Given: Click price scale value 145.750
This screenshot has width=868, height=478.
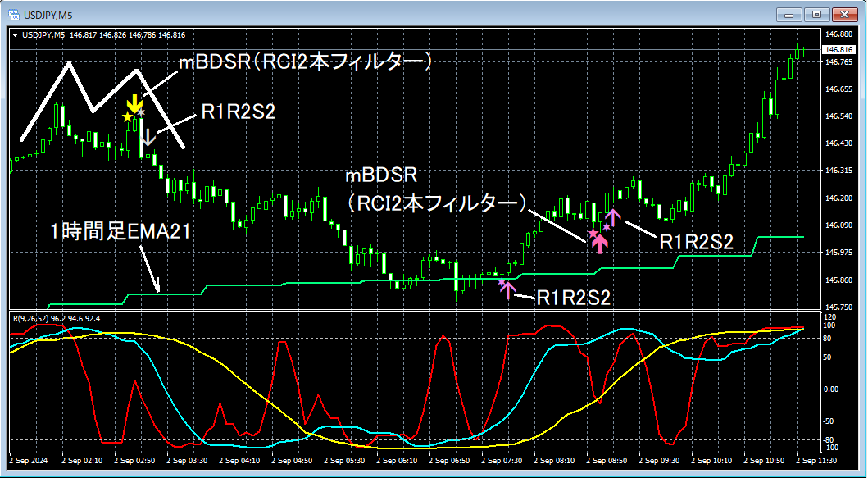Looking at the screenshot, I should (x=838, y=307).
